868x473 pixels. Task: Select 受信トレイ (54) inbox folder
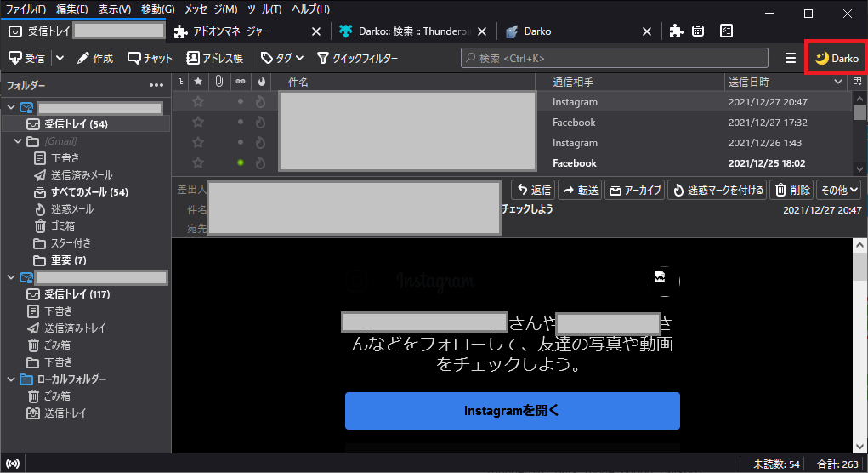(86, 124)
